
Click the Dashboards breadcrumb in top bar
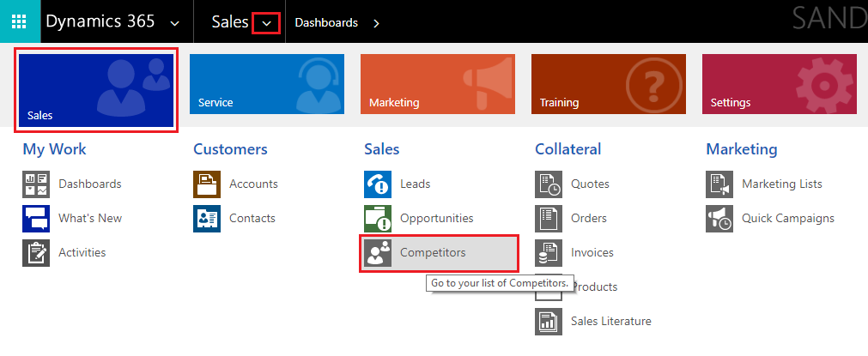(326, 22)
